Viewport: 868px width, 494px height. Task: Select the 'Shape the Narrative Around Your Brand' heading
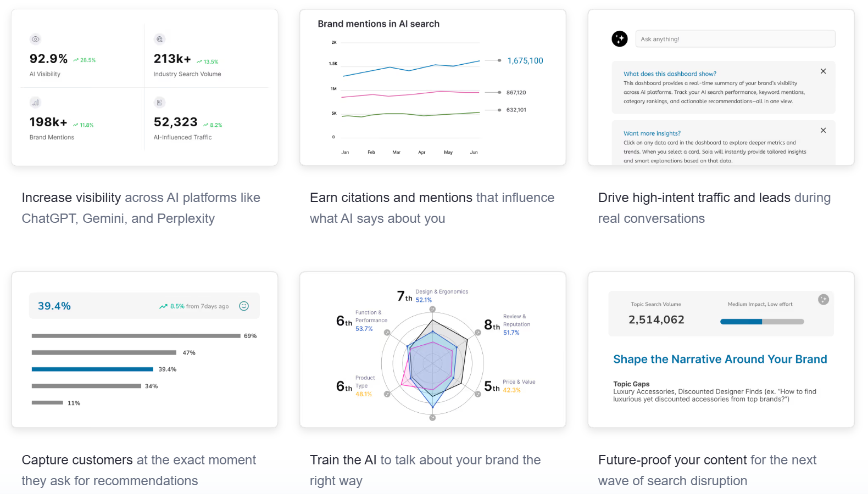click(x=720, y=360)
